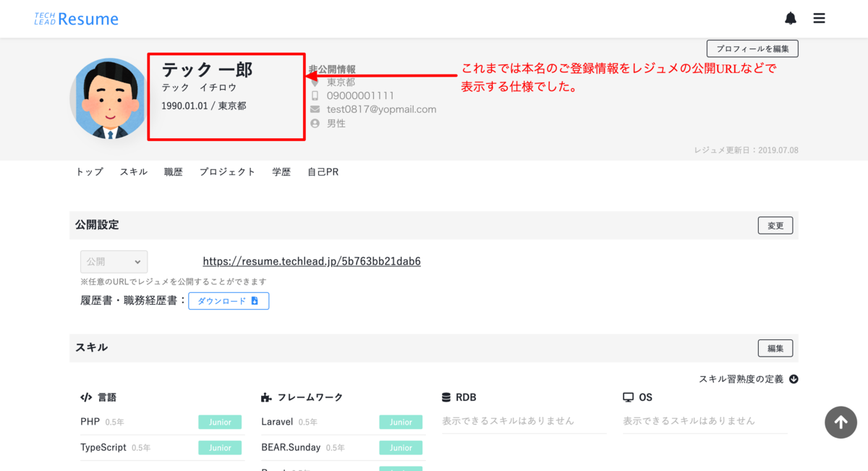
Task: Click the phone number 09000001111
Action: pos(360,96)
